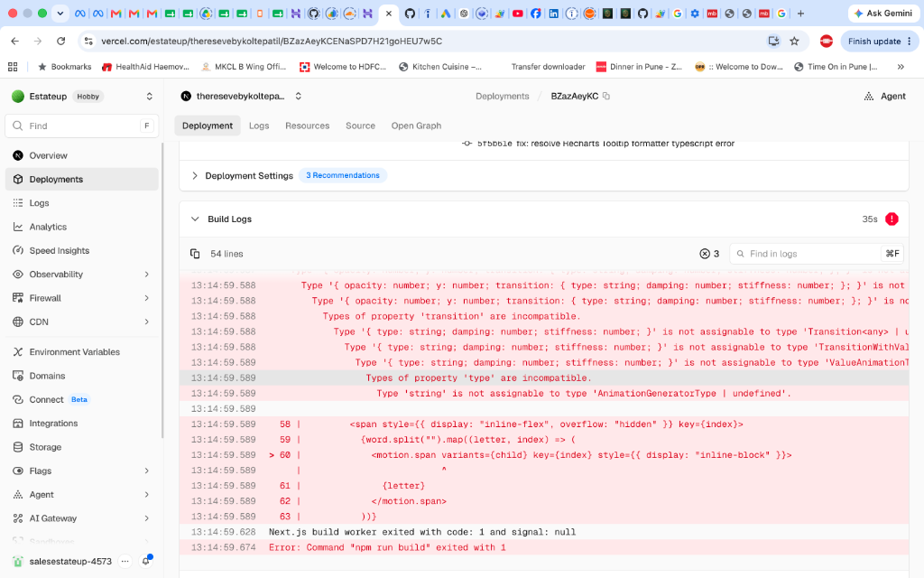Switch to the Source tab
Screen dimensions: 924x578
pyautogui.click(x=360, y=126)
